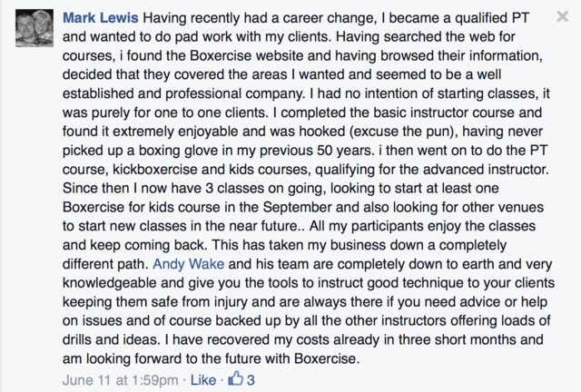Like Mark Lewis's comment

203,380
